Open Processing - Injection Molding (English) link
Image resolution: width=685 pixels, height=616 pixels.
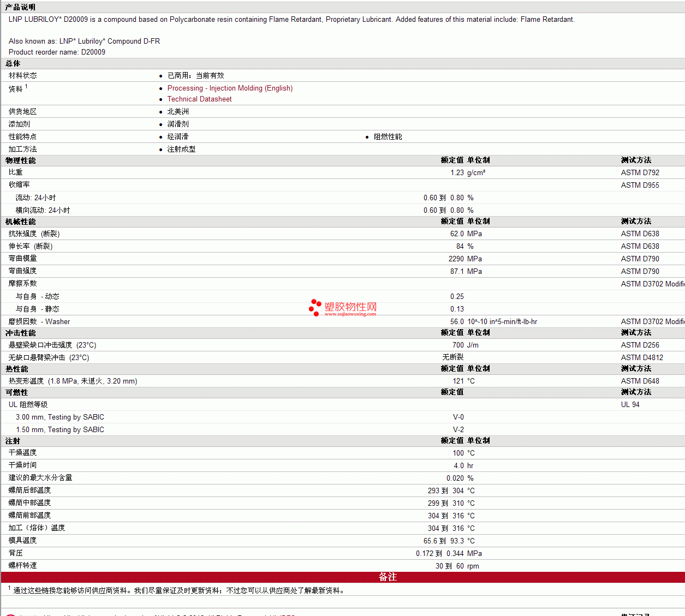pyautogui.click(x=230, y=88)
